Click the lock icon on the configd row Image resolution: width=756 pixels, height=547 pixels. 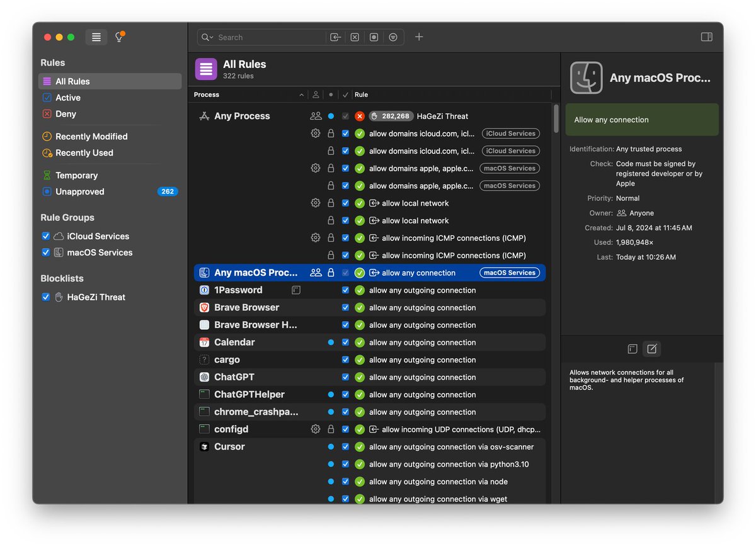click(x=331, y=429)
